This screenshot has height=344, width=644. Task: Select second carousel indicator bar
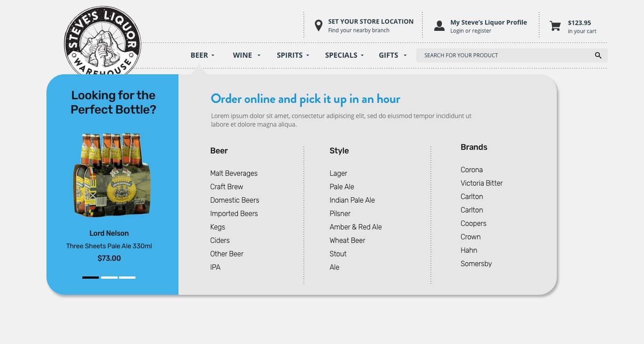pos(109,277)
